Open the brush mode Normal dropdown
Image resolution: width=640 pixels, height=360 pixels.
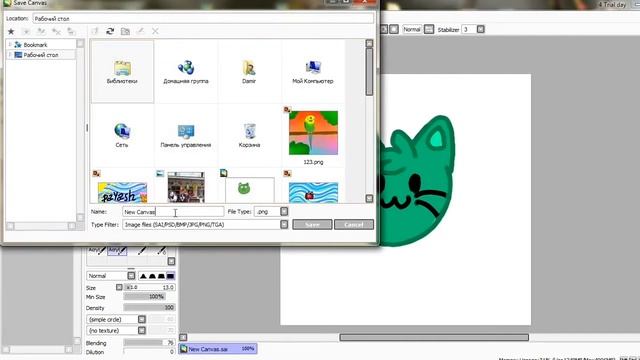coord(131,276)
